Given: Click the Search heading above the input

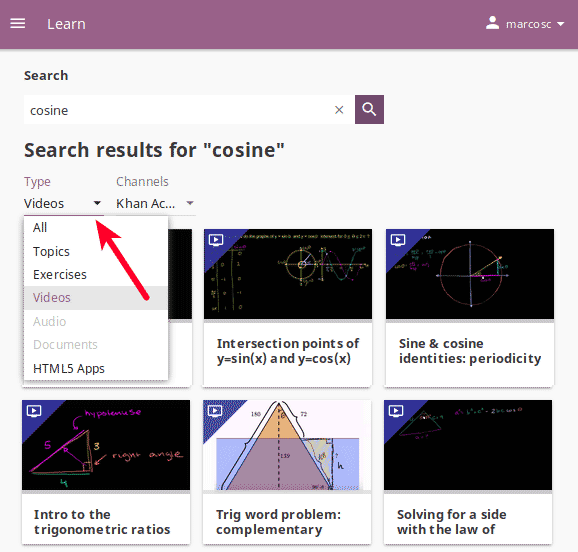Looking at the screenshot, I should tap(46, 75).
